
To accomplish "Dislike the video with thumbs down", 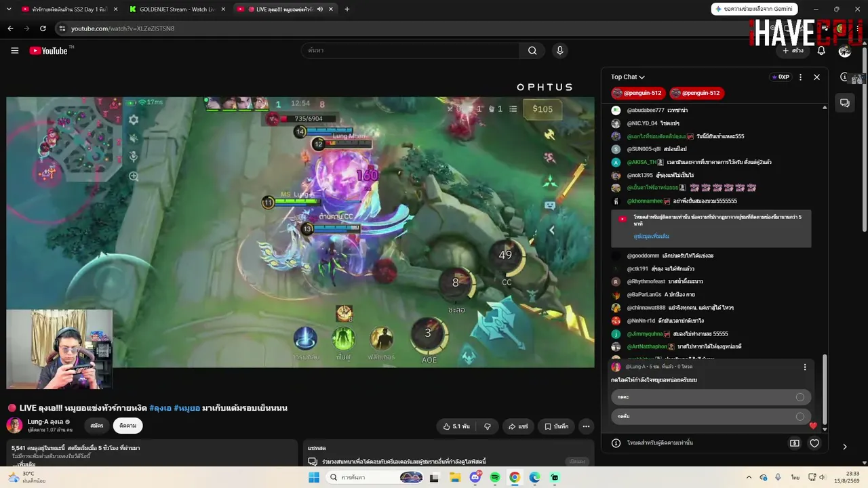I will [488, 426].
